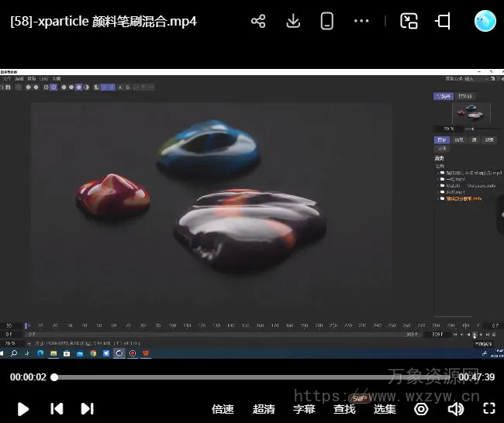Viewport: 504px width, 423px height.
Task: Download the video with the download icon
Action: (293, 21)
